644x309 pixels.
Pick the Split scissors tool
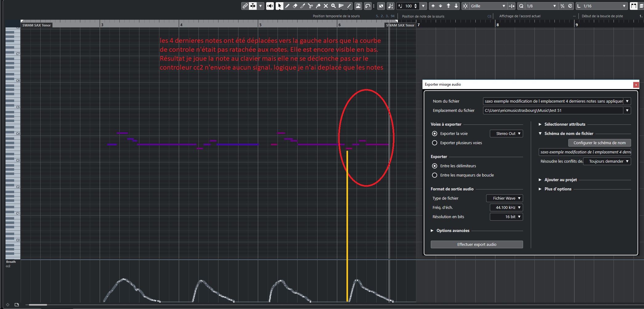pyautogui.click(x=310, y=6)
